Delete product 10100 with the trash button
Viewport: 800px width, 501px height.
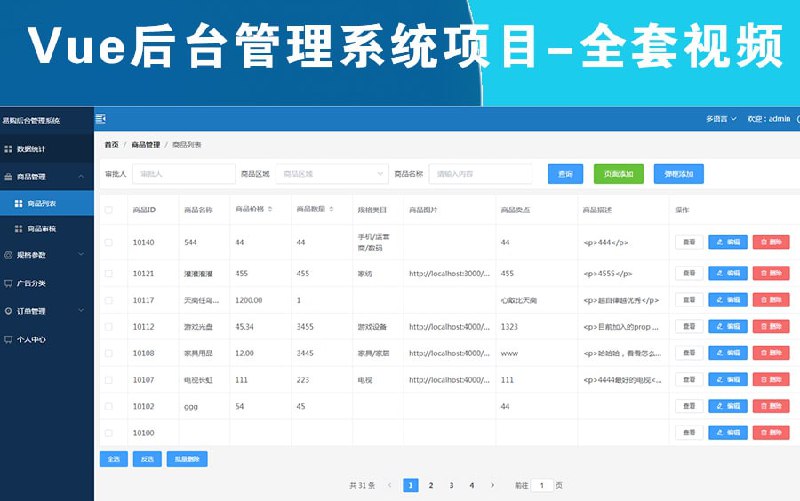(x=771, y=432)
